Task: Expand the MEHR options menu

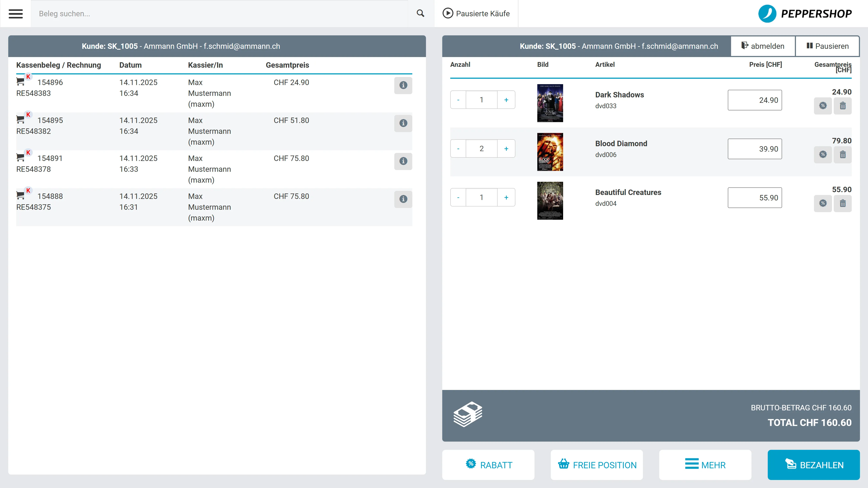Action: pos(705,465)
